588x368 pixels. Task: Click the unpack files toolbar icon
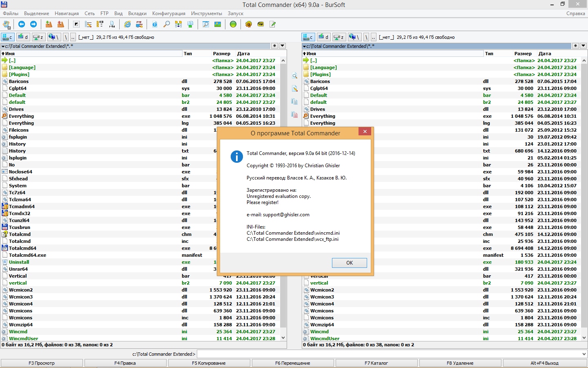point(61,25)
